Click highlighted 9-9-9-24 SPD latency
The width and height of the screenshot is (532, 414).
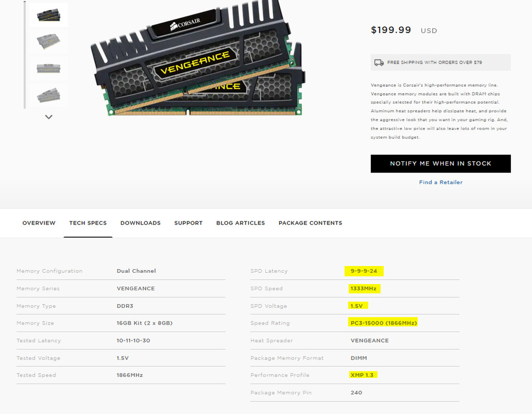364,271
